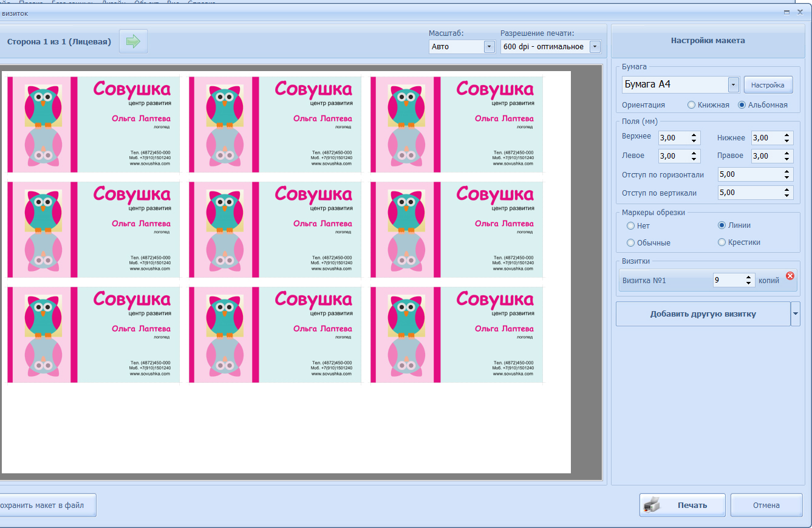Decrease Отступ по горизонтали with down arrow

coord(787,177)
